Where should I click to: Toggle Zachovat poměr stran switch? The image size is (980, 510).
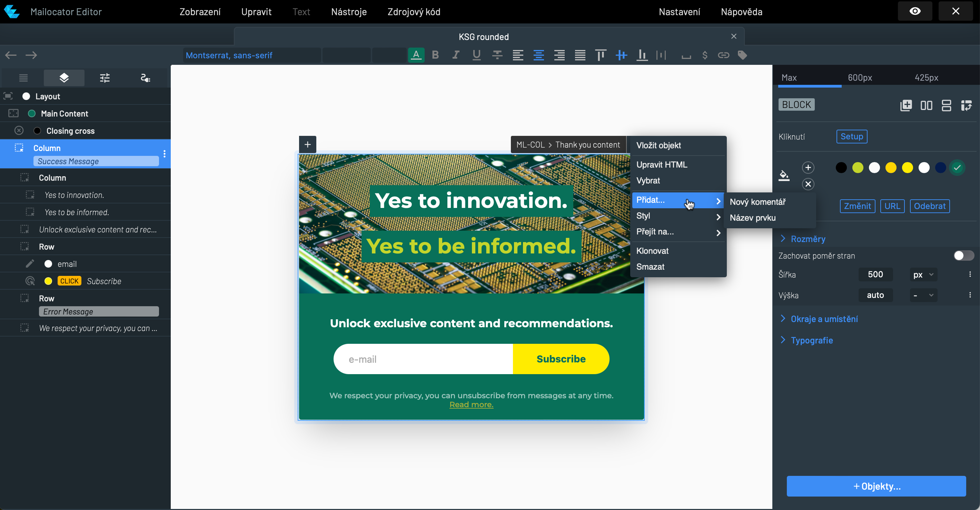pyautogui.click(x=963, y=256)
